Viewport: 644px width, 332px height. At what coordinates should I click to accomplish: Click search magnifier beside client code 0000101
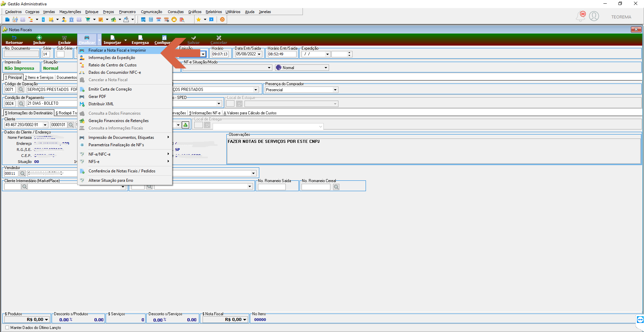click(x=71, y=125)
